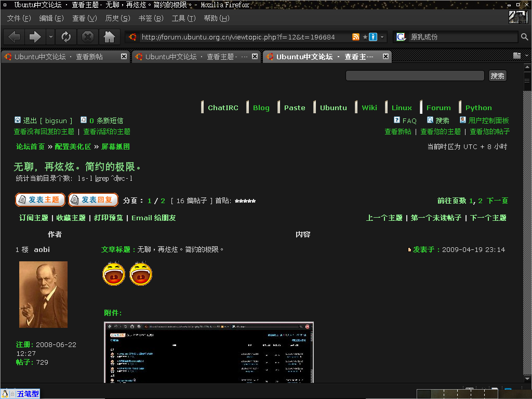Click the logout icon next to 退出
532x399 pixels.
coord(18,120)
